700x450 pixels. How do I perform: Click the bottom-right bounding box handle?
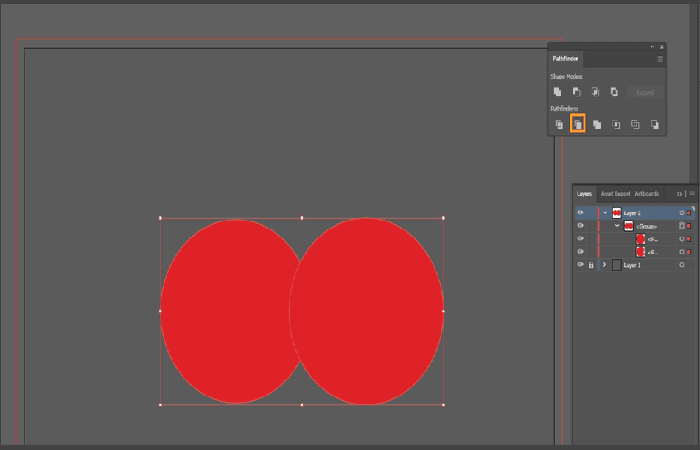coord(443,405)
